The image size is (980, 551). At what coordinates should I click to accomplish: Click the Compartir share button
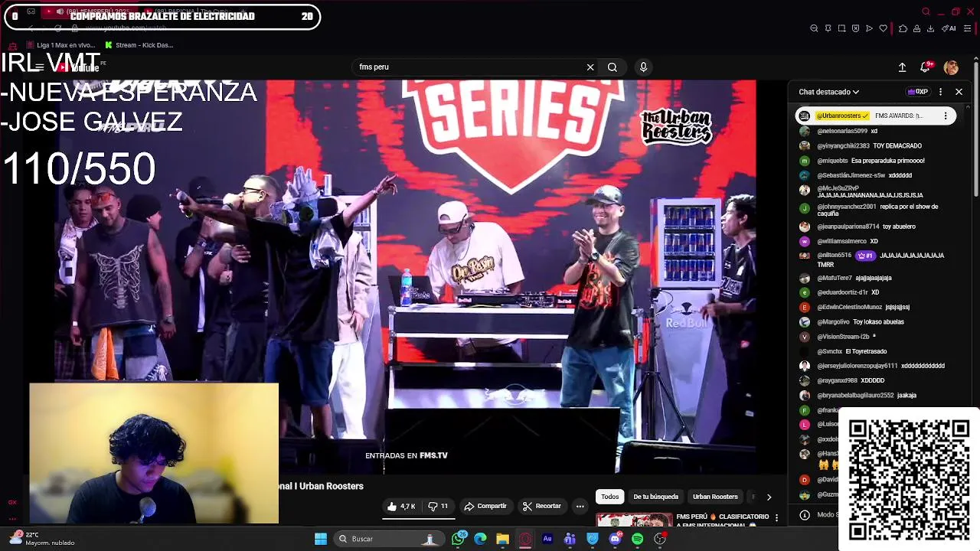pyautogui.click(x=485, y=506)
